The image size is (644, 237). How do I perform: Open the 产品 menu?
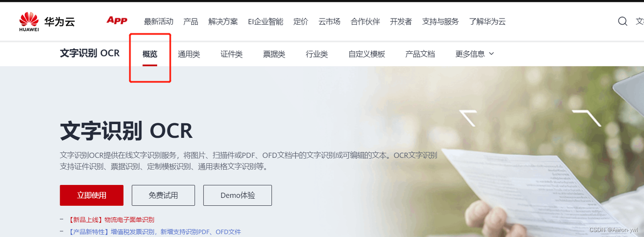(191, 22)
